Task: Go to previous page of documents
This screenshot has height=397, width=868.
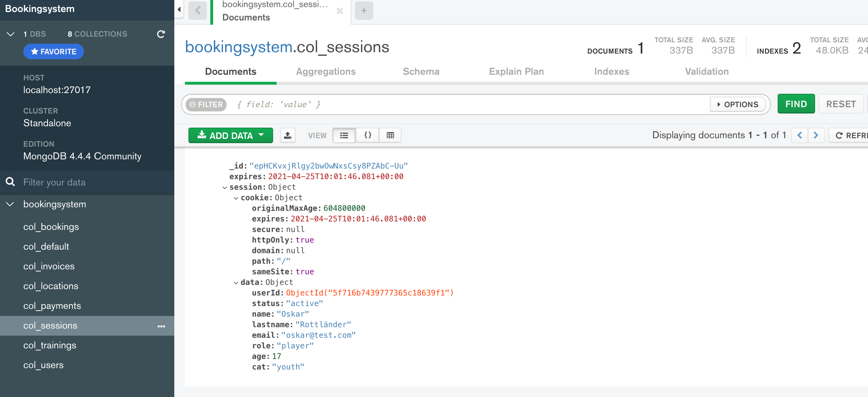Action: 800,135
